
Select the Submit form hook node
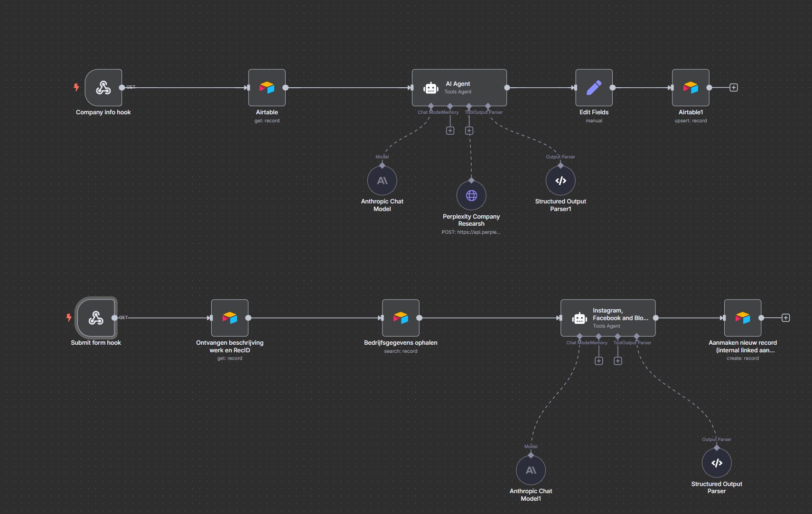[x=96, y=318]
